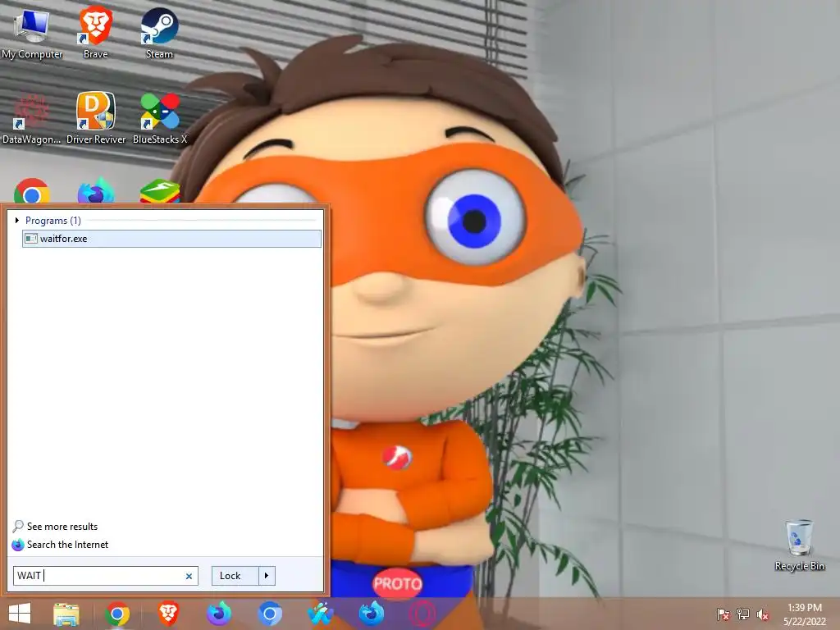Open the waitfor.exe search result
840x630 pixels.
pos(172,239)
